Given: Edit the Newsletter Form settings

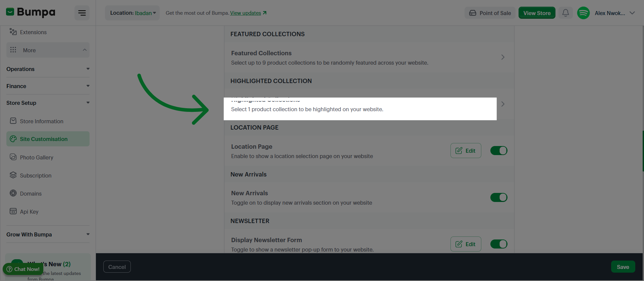Looking at the screenshot, I should pos(466,244).
